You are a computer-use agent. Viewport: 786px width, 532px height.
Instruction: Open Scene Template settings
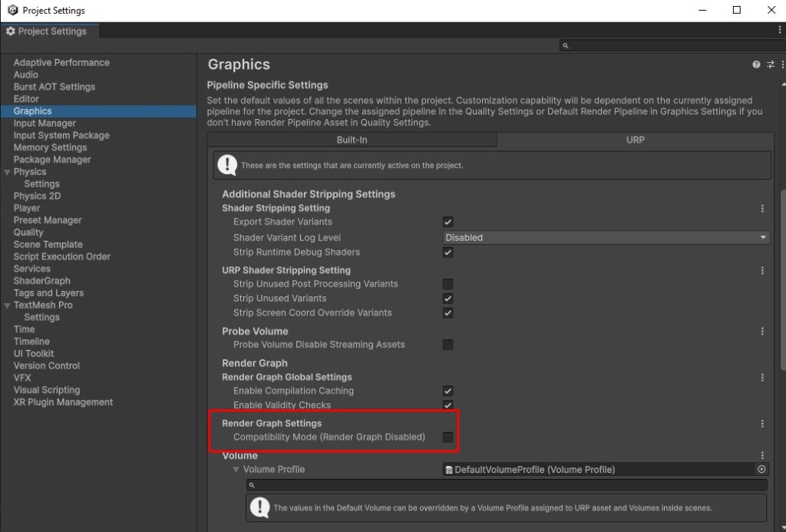click(x=48, y=244)
